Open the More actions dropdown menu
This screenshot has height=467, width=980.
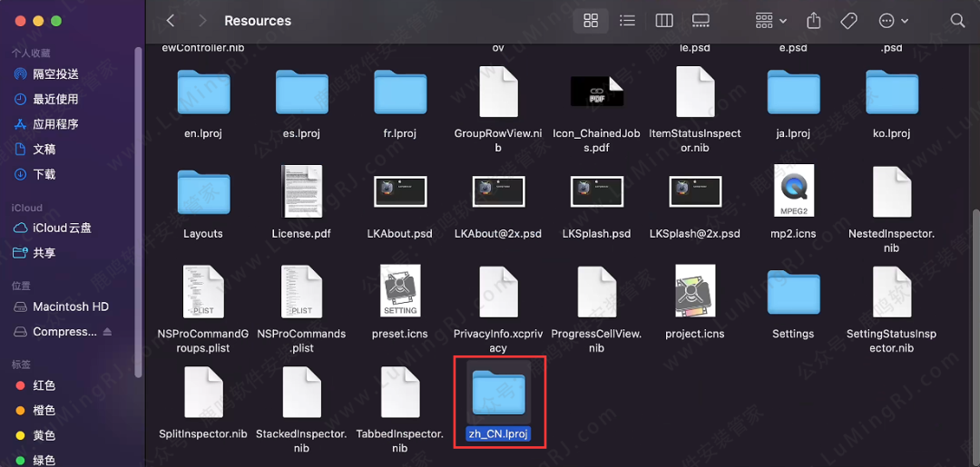tap(893, 20)
